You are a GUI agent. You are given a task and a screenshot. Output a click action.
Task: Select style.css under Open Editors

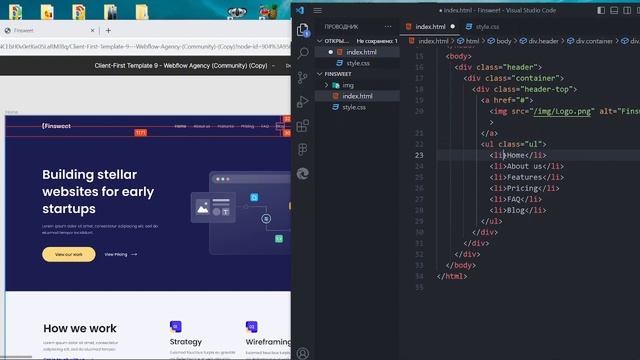pyautogui.click(x=358, y=63)
